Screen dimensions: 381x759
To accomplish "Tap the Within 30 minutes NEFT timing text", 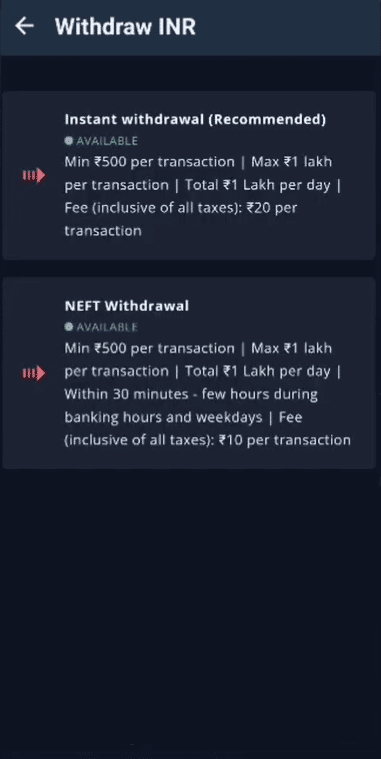I will [x=191, y=394].
